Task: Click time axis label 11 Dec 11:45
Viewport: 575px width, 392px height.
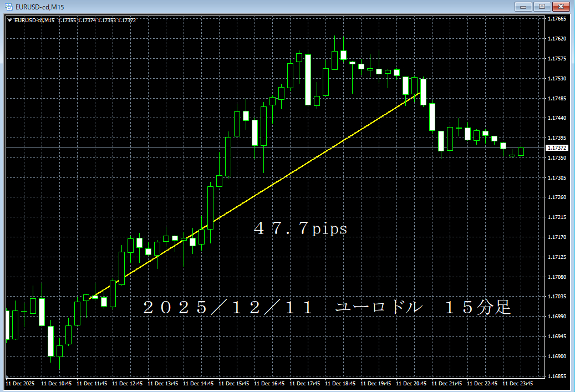Action: 91,384
